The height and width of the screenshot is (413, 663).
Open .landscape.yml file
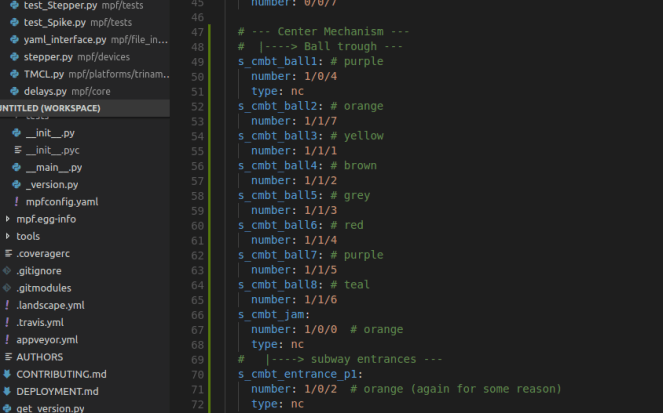pos(50,305)
